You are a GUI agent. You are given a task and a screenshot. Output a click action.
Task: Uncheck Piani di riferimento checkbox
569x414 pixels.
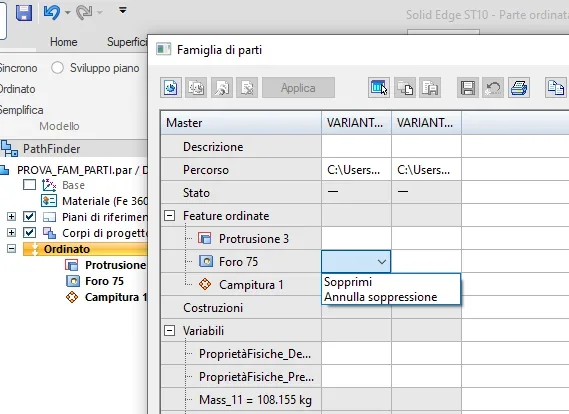[29, 217]
